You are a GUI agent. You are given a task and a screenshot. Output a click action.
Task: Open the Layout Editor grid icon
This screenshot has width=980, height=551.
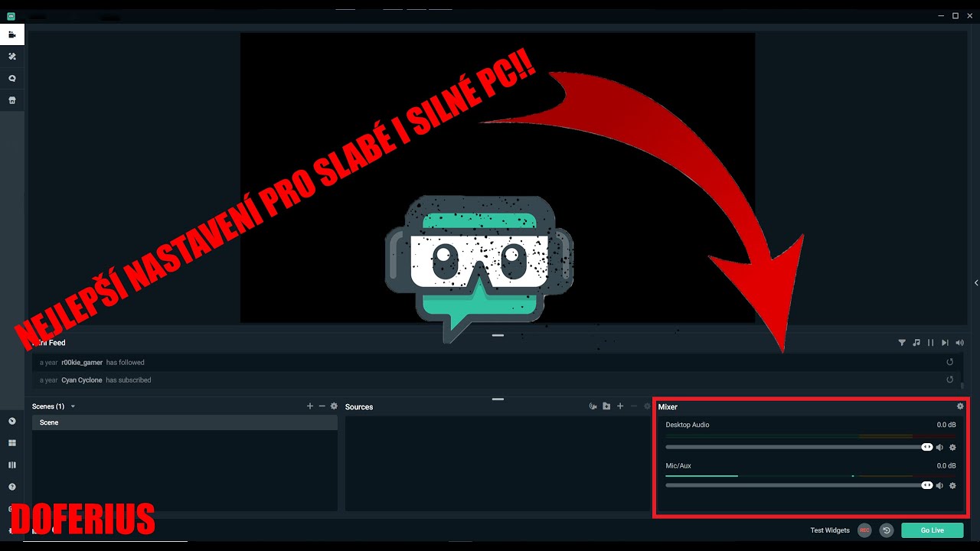(x=12, y=443)
